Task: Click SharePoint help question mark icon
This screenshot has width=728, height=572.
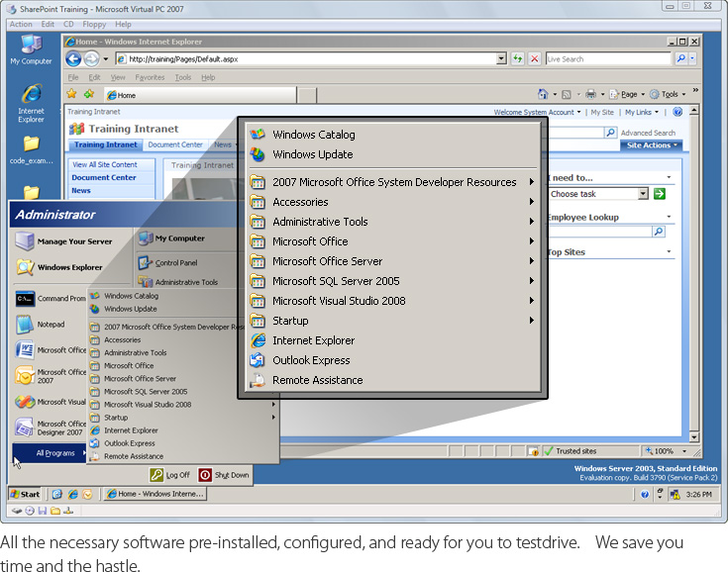Action: (677, 112)
